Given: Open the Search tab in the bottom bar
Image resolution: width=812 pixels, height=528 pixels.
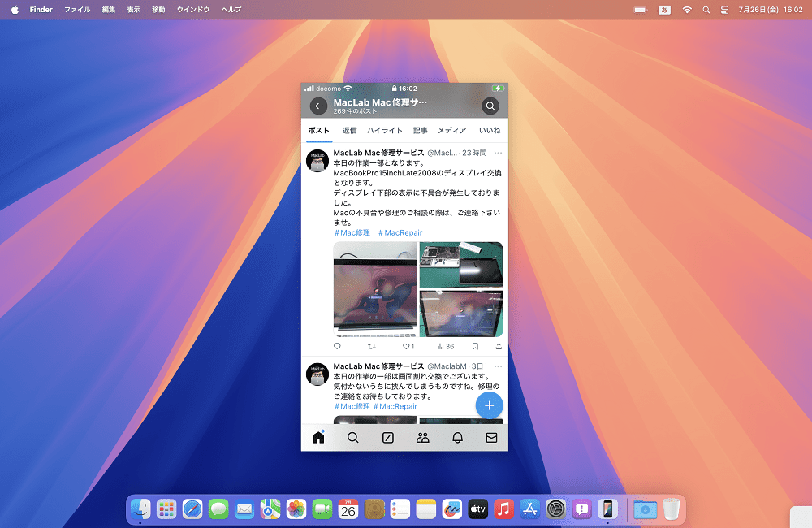Looking at the screenshot, I should (352, 437).
